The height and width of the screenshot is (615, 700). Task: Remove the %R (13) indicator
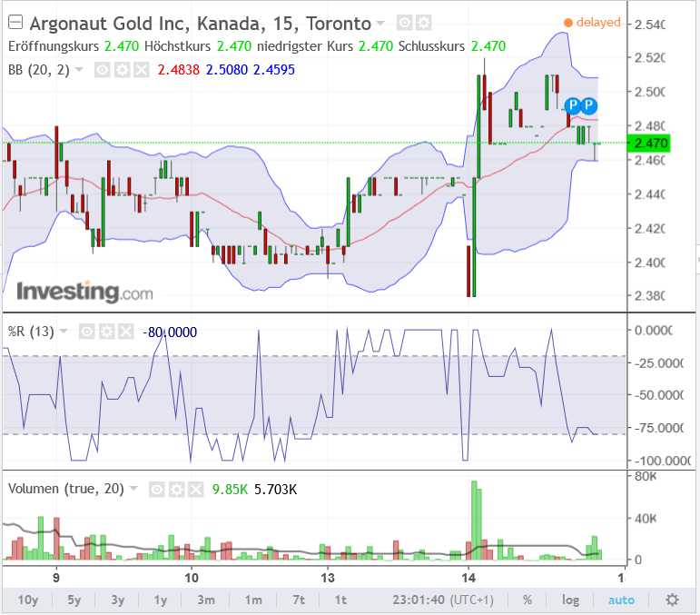tap(126, 332)
